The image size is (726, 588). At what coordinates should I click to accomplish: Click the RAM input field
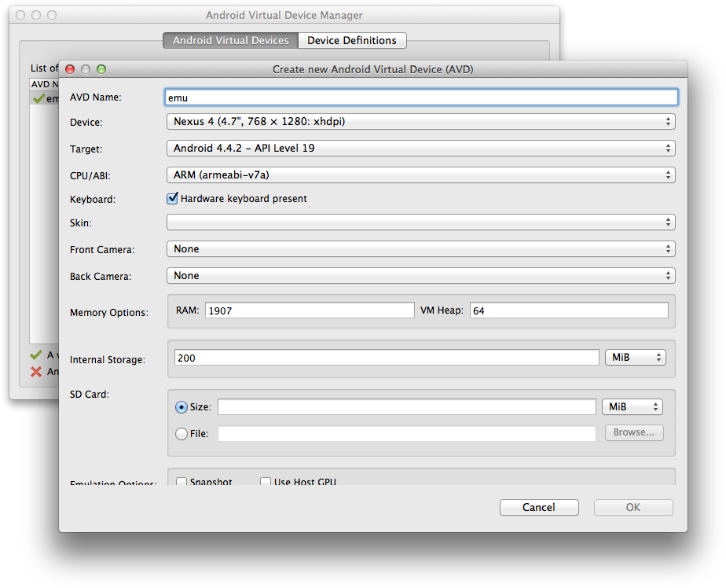coord(309,311)
